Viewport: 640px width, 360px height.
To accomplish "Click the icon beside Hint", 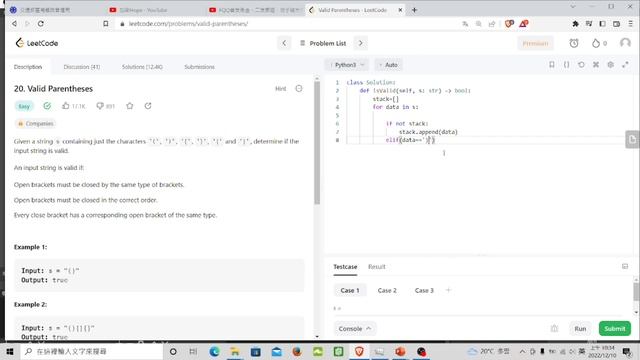I will tap(299, 89).
